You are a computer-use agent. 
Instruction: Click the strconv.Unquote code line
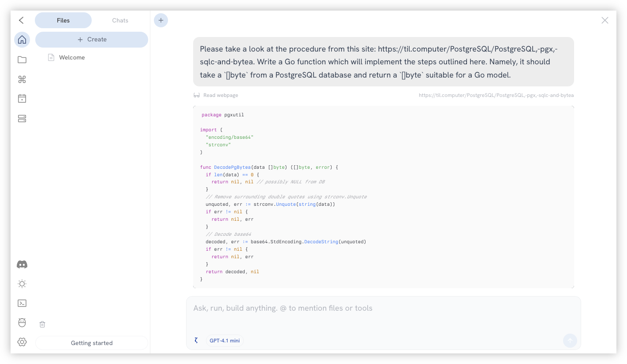click(x=270, y=204)
